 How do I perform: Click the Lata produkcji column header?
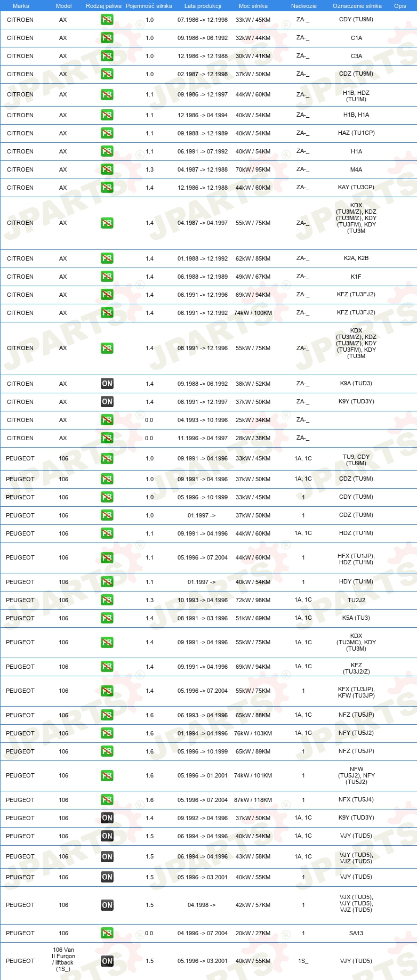[x=203, y=6]
